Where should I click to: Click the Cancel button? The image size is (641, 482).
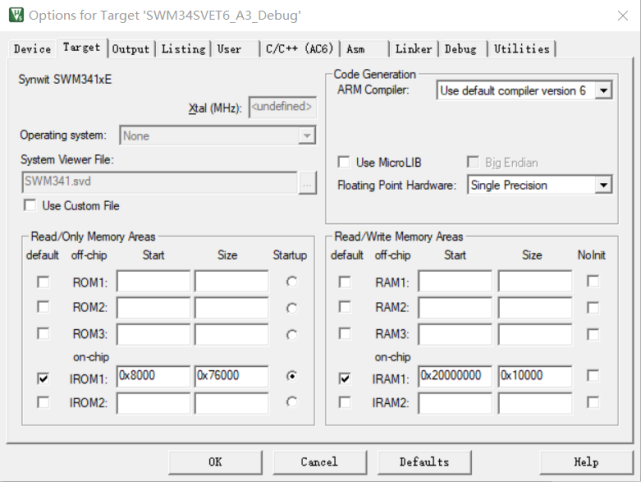pos(319,462)
